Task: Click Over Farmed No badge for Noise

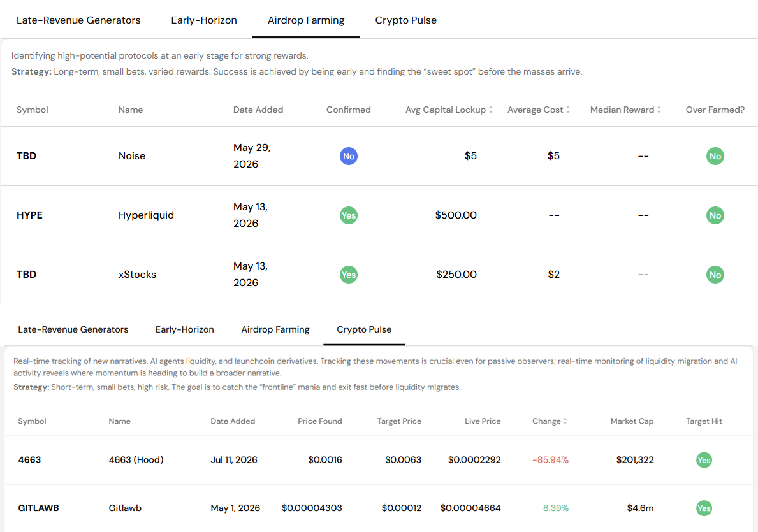Action: (715, 156)
